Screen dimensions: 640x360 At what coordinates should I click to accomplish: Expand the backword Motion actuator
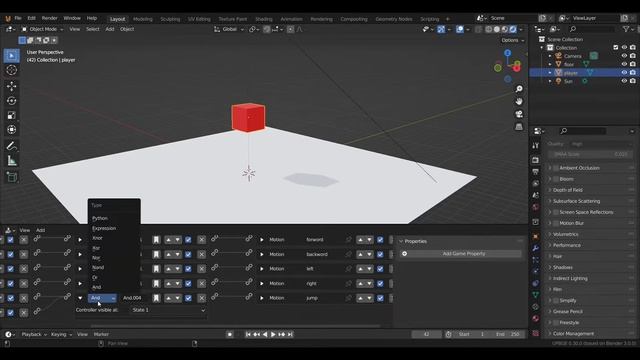point(262,254)
